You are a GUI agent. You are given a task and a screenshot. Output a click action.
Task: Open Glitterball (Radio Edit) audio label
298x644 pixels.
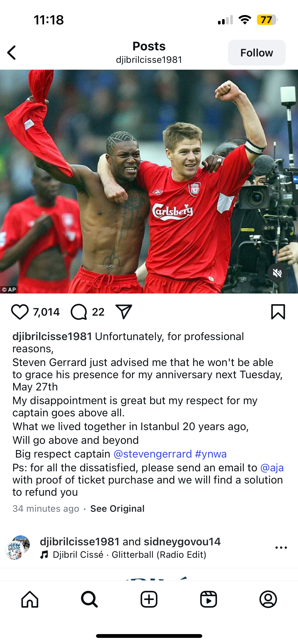coord(159,554)
